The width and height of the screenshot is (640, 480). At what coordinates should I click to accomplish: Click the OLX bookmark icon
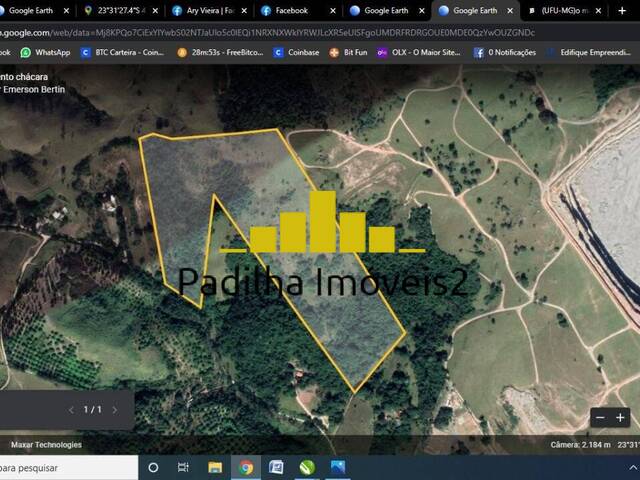(x=382, y=52)
